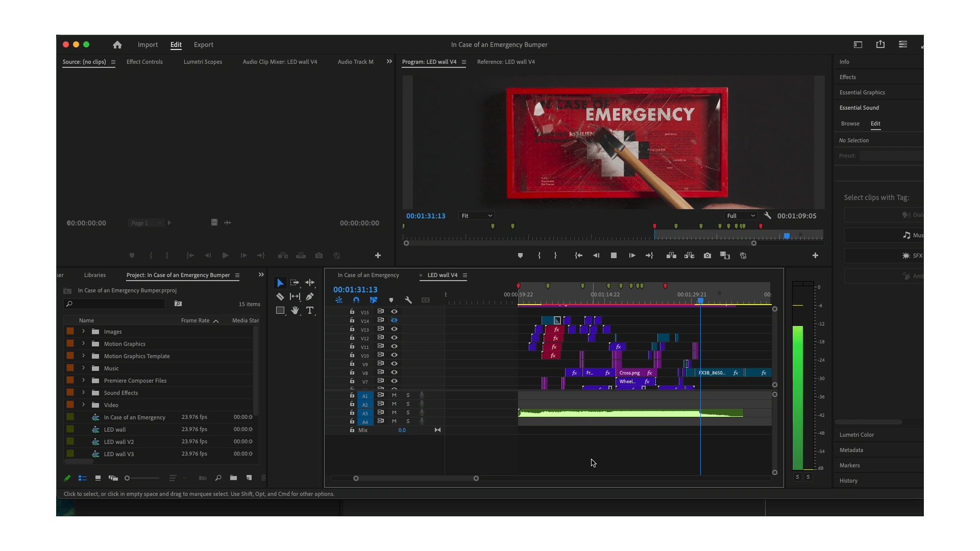The height and width of the screenshot is (551, 980).
Task: Adjust the project panel thumbnail zoom slider
Action: click(x=128, y=478)
